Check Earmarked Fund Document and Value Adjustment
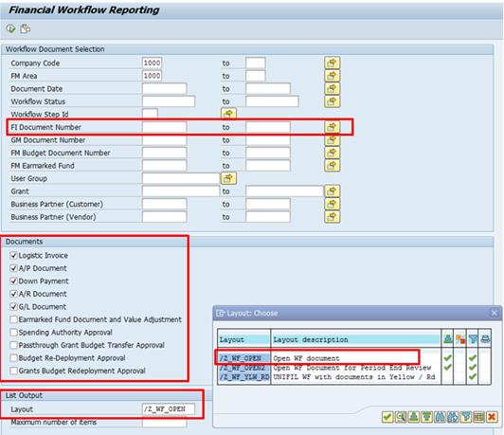 (14, 319)
